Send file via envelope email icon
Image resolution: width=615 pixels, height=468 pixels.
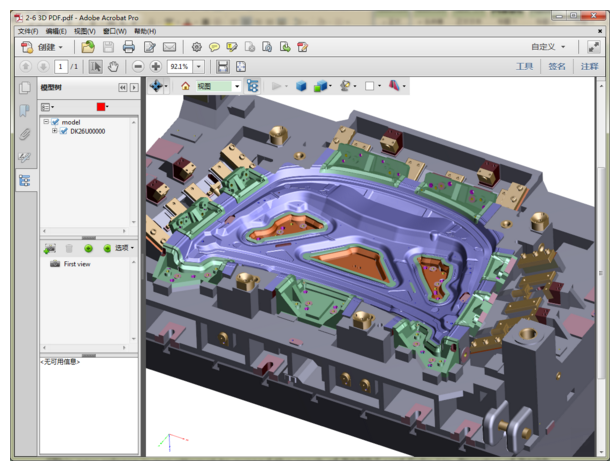coord(169,47)
